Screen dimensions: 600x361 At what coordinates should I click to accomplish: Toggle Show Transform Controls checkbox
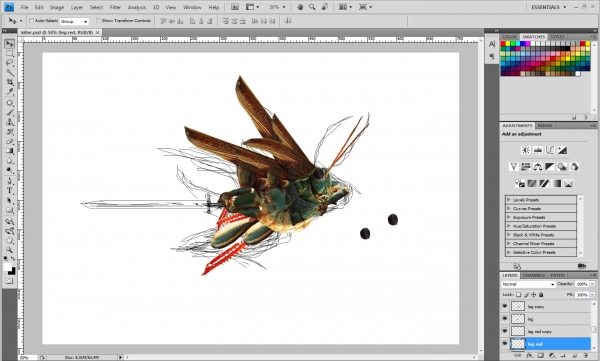98,21
